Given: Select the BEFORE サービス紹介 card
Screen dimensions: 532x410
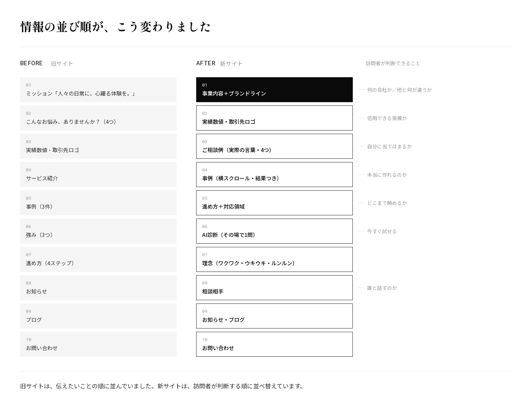Looking at the screenshot, I should [x=98, y=174].
